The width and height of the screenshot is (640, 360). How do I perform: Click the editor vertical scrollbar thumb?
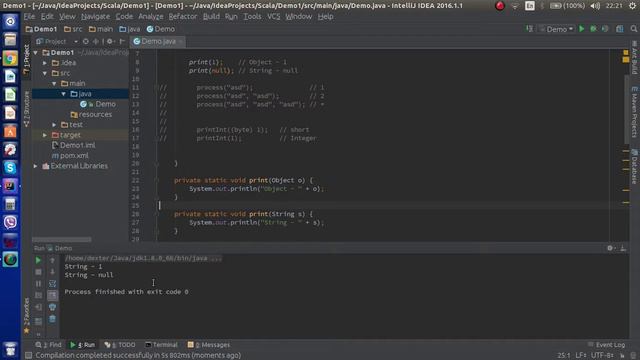(x=626, y=108)
